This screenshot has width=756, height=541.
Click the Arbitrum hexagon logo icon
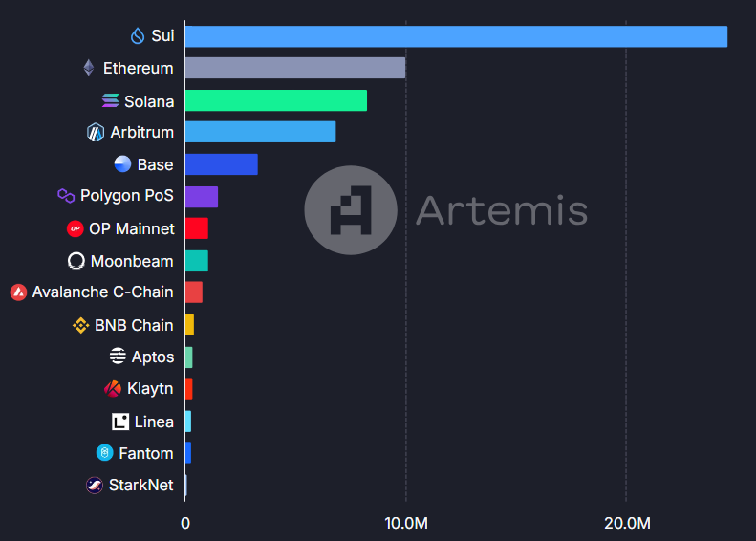[96, 132]
